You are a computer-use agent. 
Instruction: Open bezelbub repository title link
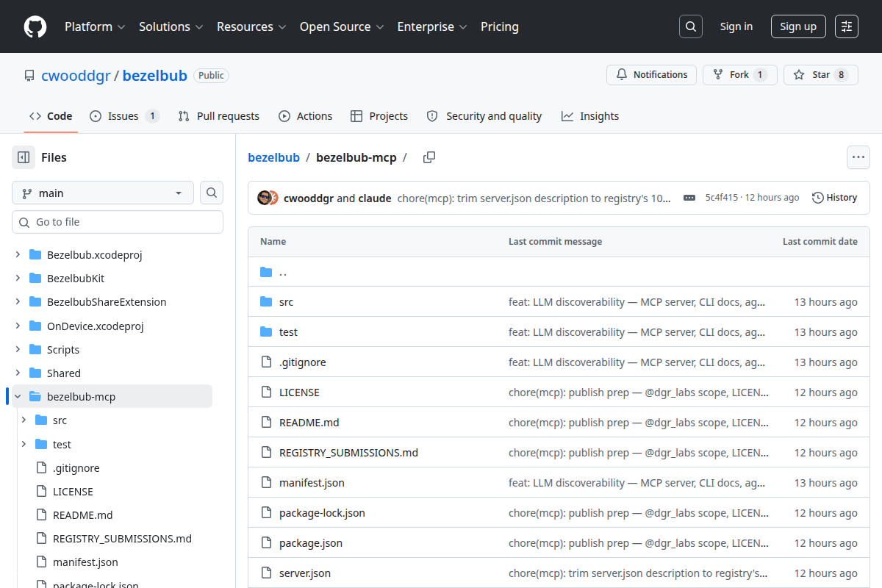coord(155,75)
